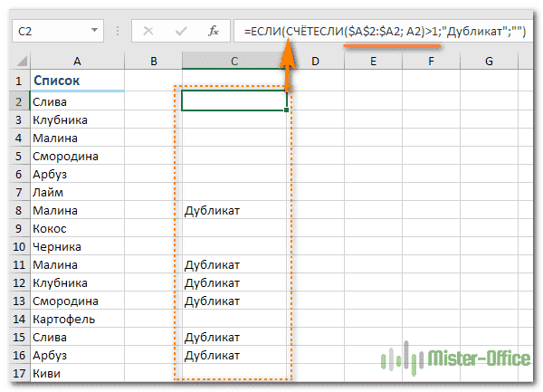Click the Select All corner triangle
The image size is (543, 392).
point(19,62)
